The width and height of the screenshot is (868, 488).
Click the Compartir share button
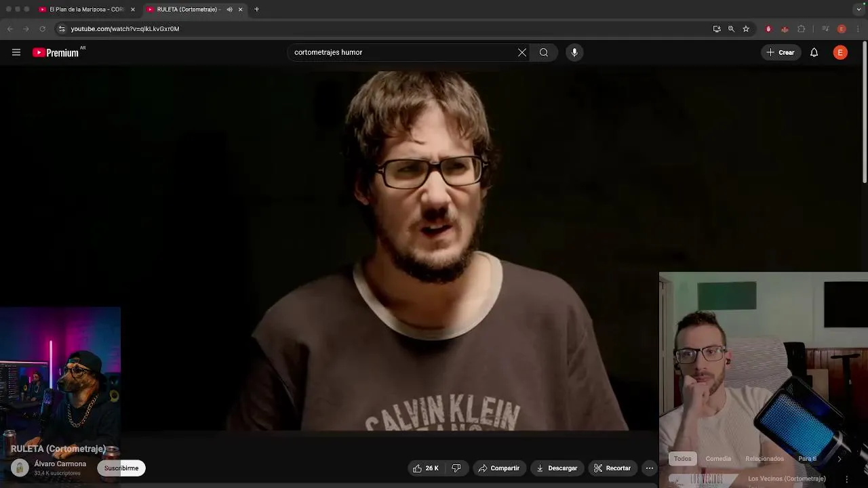498,468
